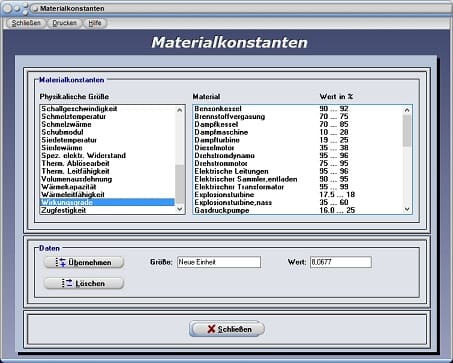Select the Explosionsturbine,nass row
453x363 pixels.
(298, 202)
